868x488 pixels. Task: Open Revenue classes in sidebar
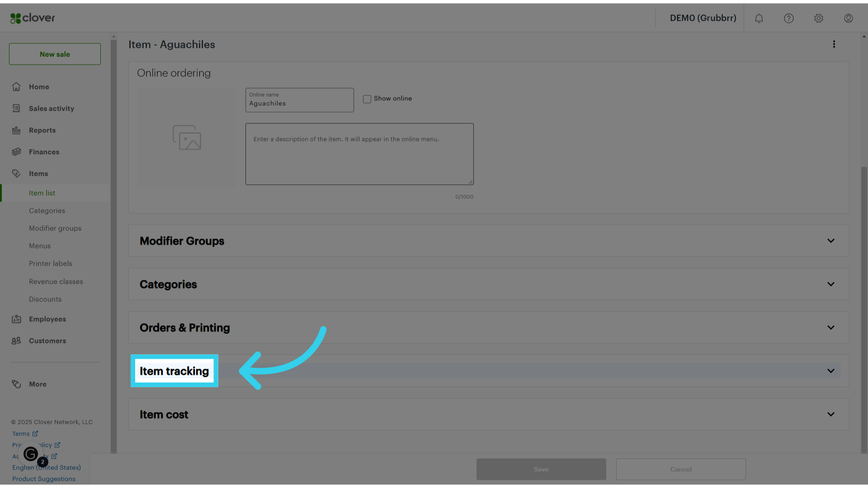56,282
